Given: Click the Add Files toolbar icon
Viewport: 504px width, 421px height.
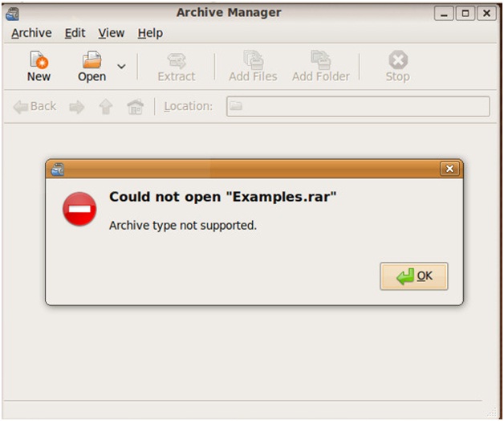Looking at the screenshot, I should pyautogui.click(x=252, y=61).
